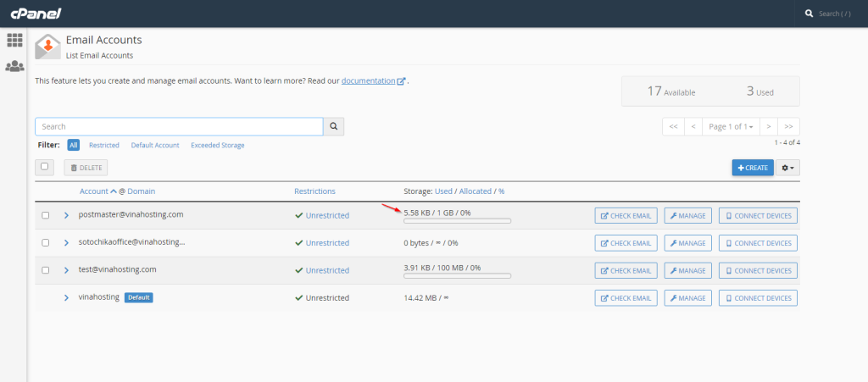Click the cPanel logo in header
The height and width of the screenshot is (382, 868).
click(30, 14)
